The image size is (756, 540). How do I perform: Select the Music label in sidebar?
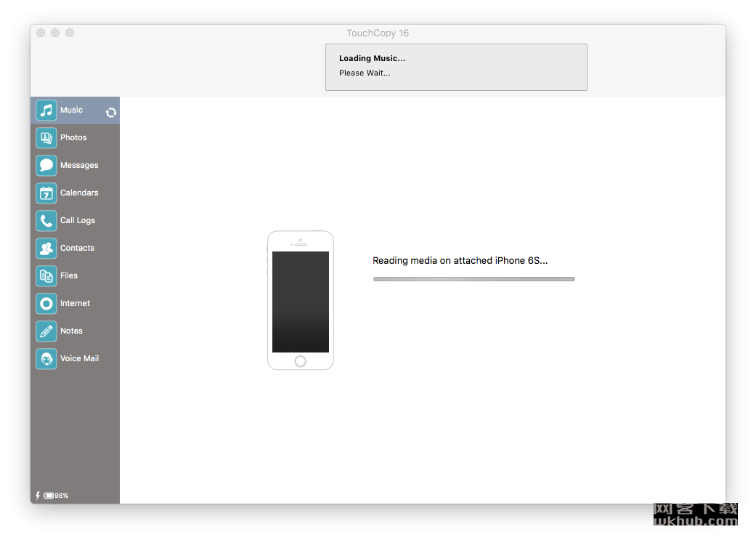click(x=71, y=110)
